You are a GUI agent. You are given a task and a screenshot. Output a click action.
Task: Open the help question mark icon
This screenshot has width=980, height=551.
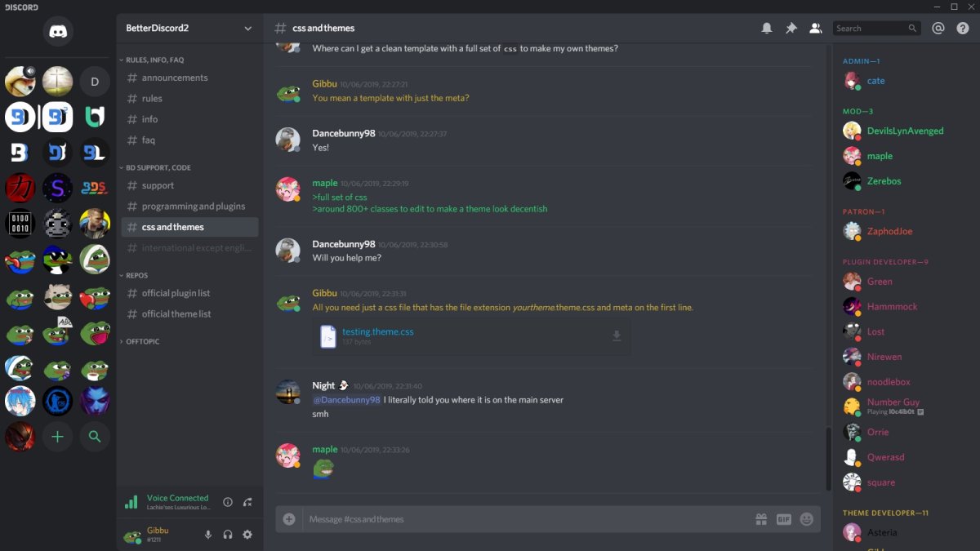point(963,28)
